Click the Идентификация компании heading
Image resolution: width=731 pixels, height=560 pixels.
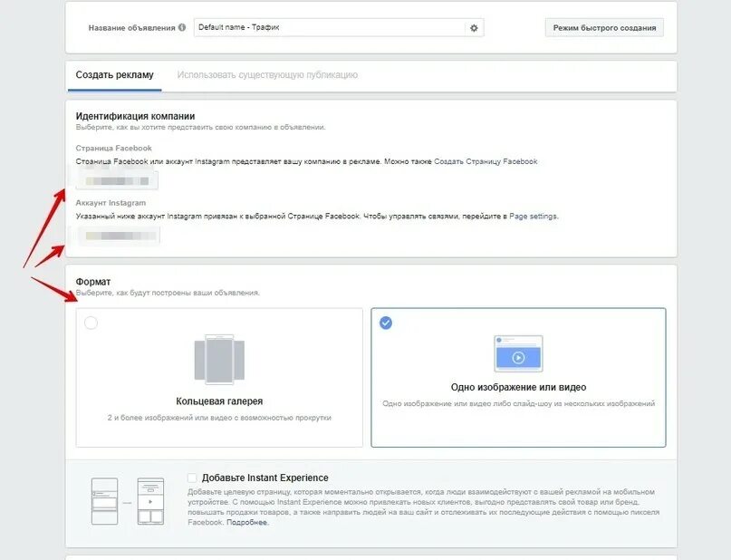pos(135,116)
